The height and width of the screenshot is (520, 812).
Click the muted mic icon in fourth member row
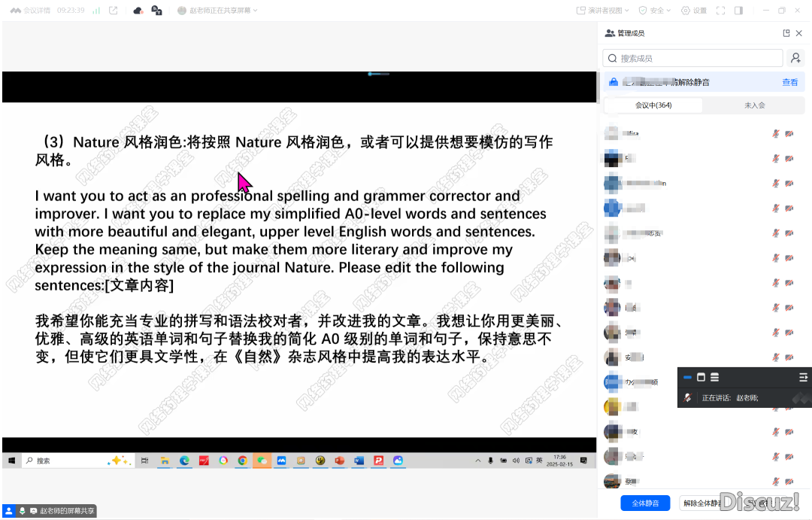click(x=776, y=208)
